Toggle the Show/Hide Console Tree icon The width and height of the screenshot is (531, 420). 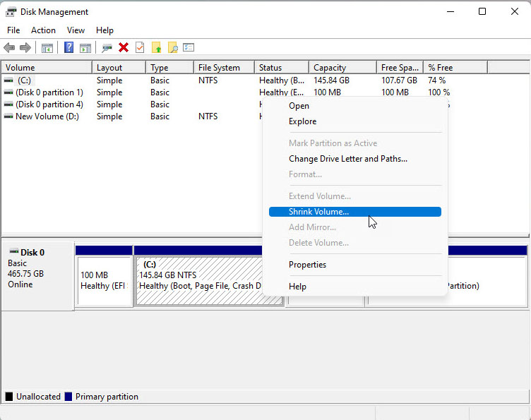point(47,48)
